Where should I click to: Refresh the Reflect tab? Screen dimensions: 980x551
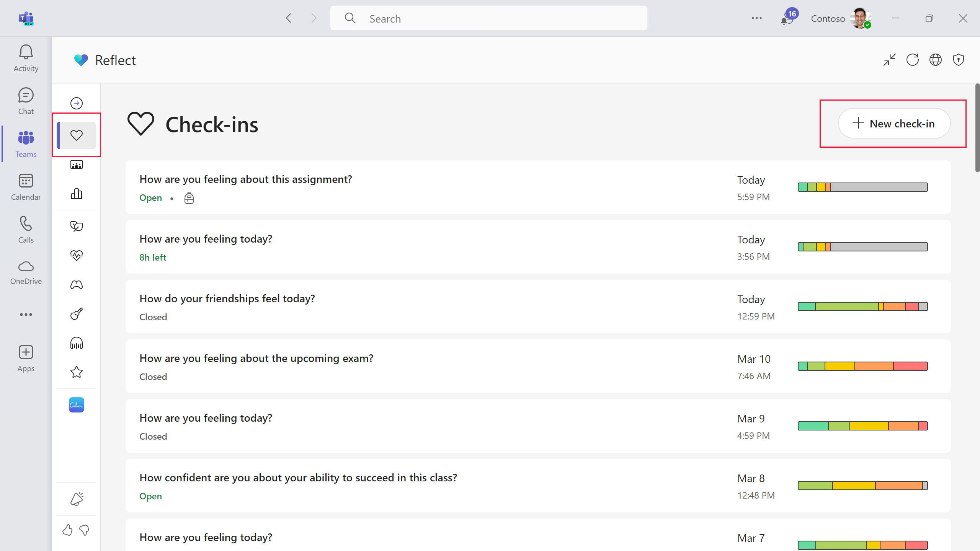point(913,60)
